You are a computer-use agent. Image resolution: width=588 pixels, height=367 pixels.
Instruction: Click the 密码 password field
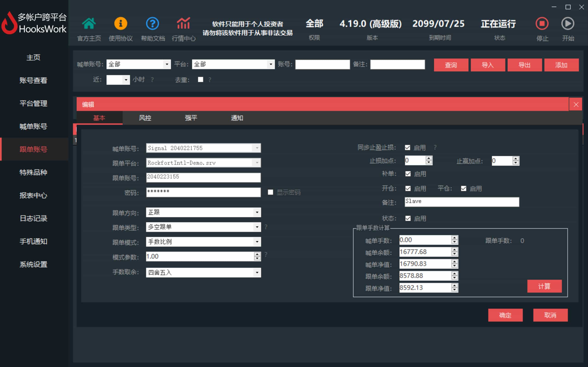point(203,192)
